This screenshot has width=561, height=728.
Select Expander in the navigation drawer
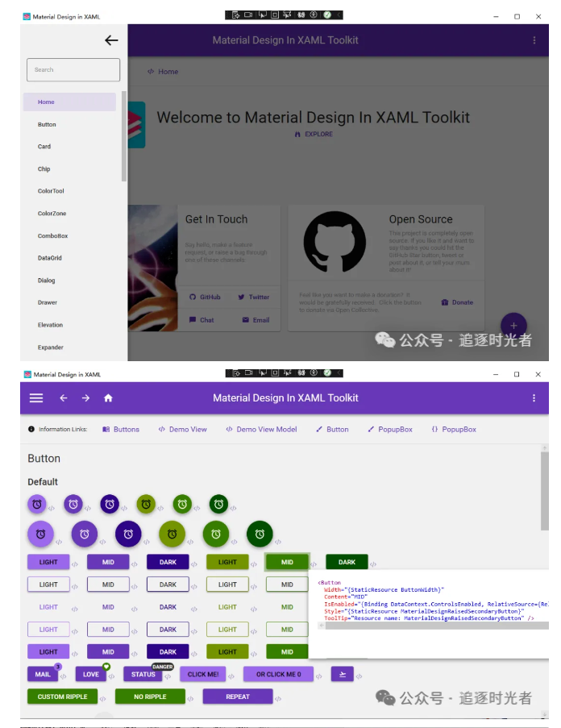(69, 347)
